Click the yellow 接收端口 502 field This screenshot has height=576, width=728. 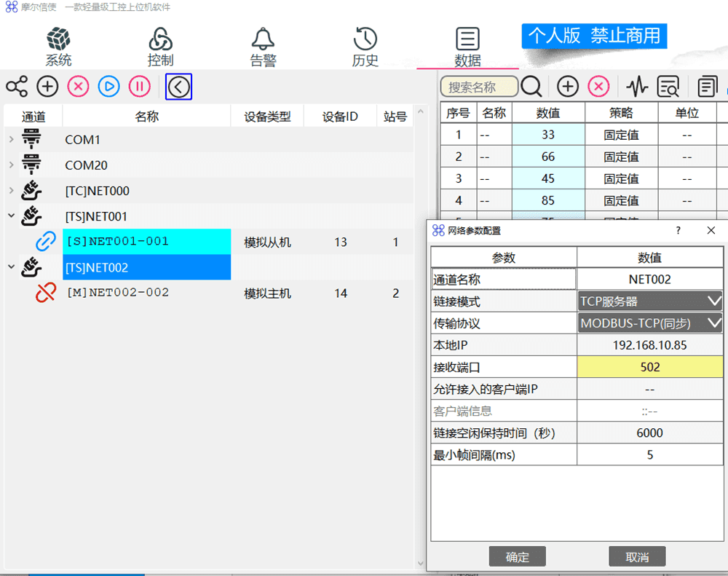tap(650, 367)
